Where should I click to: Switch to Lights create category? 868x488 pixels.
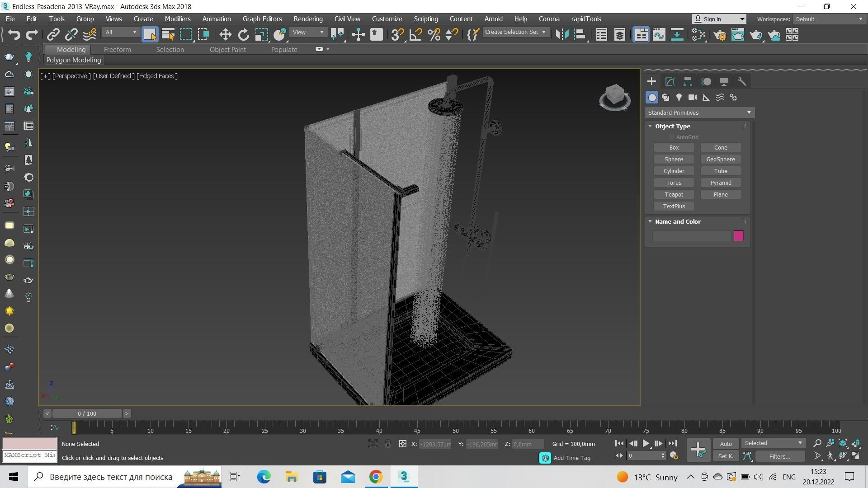click(679, 97)
